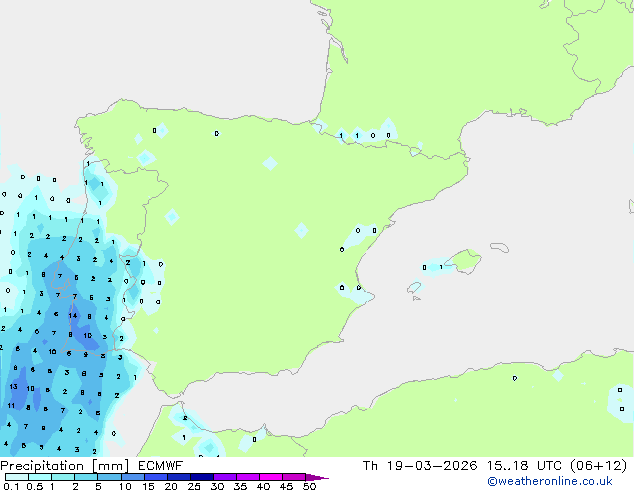Open the weatheronline.co.uk copyright link

[x=550, y=481]
